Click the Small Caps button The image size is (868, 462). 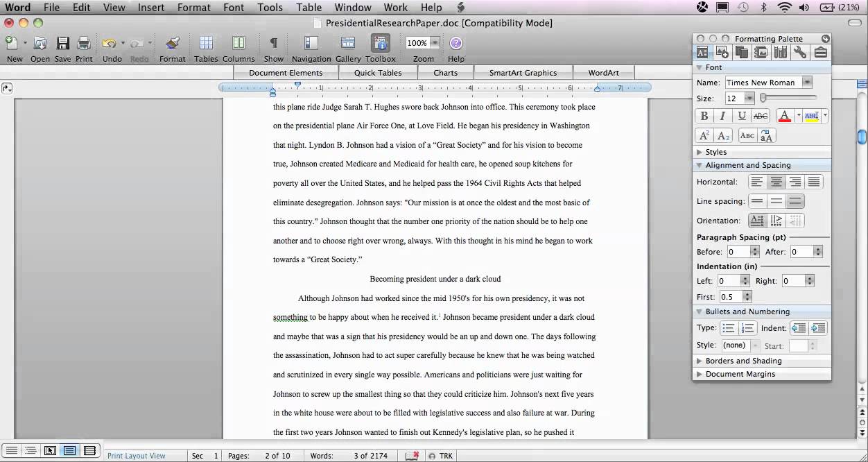pyautogui.click(x=747, y=136)
